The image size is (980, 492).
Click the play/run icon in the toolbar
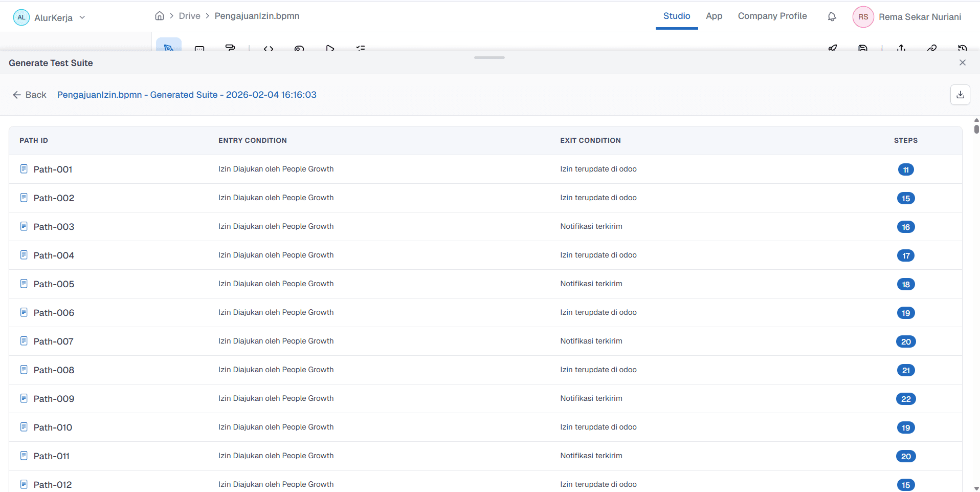click(x=330, y=49)
